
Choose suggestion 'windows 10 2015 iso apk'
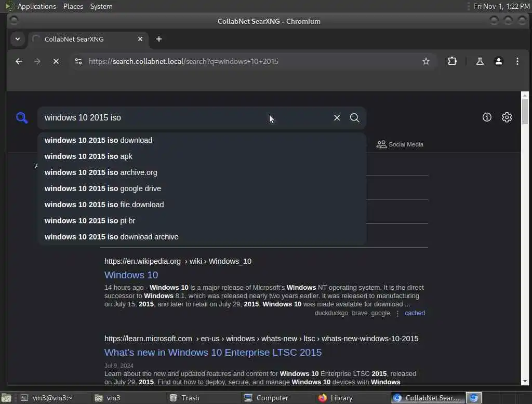click(202, 156)
